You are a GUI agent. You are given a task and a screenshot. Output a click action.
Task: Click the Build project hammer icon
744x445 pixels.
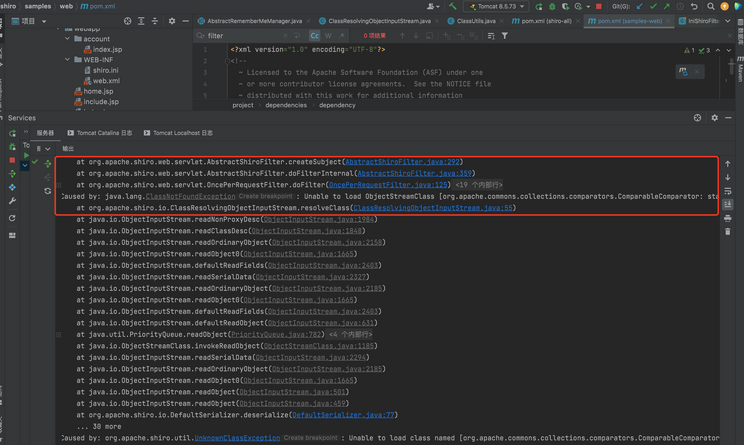453,6
